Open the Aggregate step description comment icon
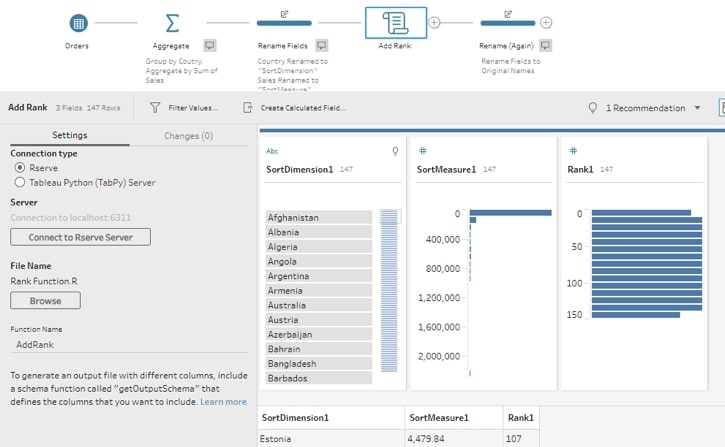 point(210,45)
